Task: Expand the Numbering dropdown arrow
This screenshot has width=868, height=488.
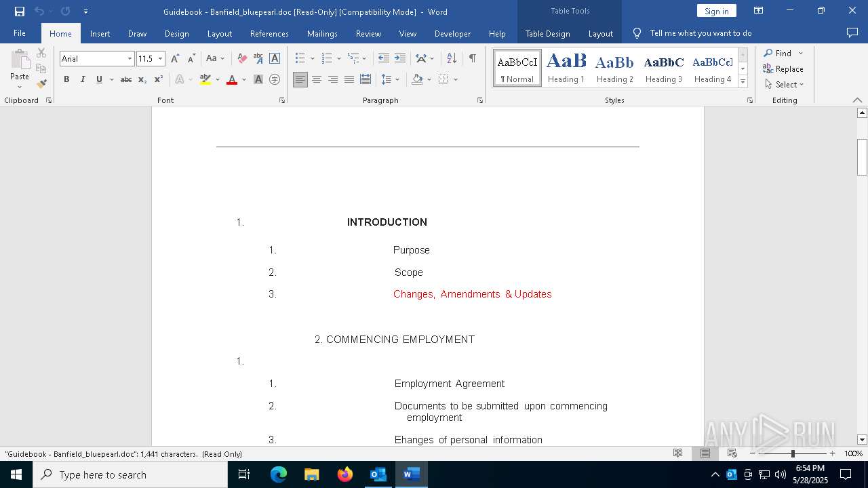Action: coord(339,59)
